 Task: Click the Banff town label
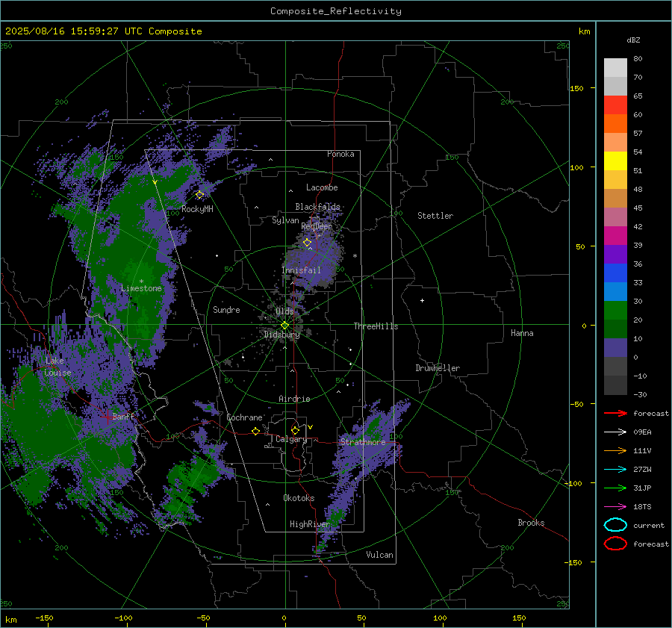click(123, 417)
